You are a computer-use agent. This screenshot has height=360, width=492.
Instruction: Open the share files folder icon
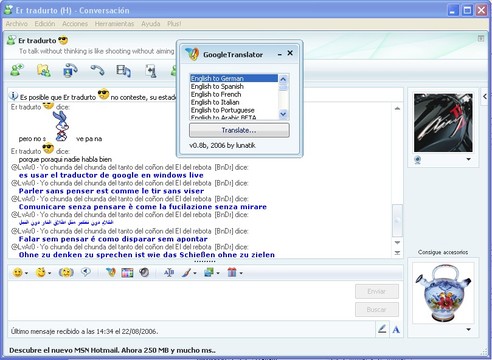pos(44,70)
